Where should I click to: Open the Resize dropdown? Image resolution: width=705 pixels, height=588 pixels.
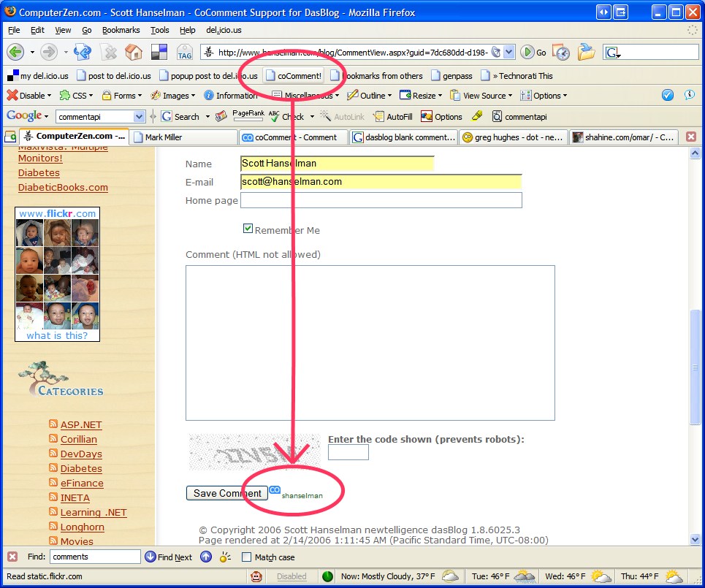coord(422,95)
